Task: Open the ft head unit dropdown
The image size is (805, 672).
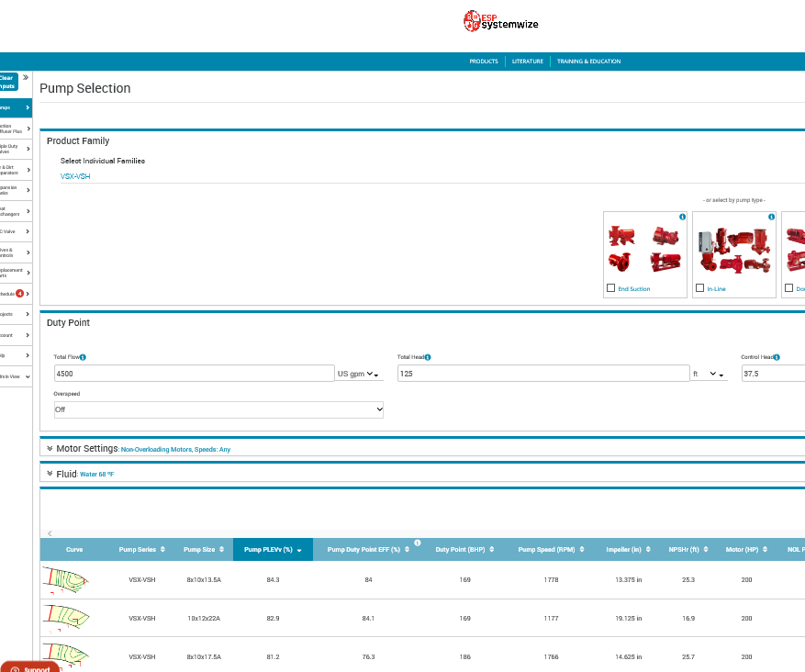Action: [709, 374]
